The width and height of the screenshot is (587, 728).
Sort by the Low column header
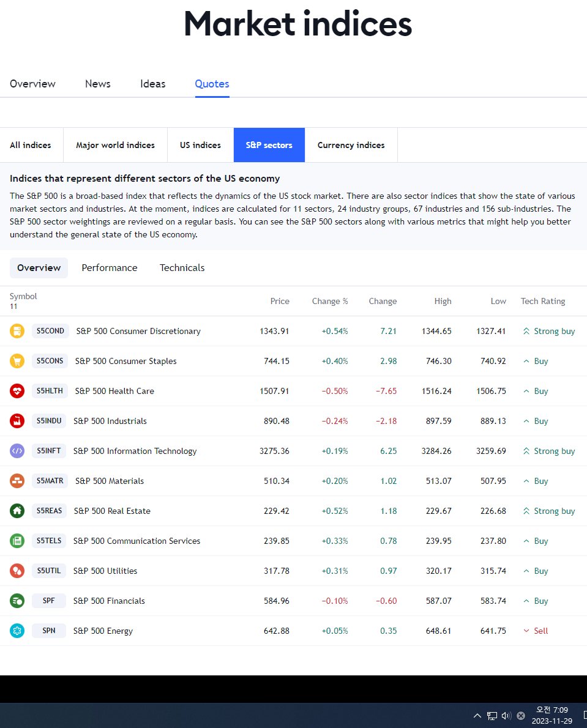[498, 302]
